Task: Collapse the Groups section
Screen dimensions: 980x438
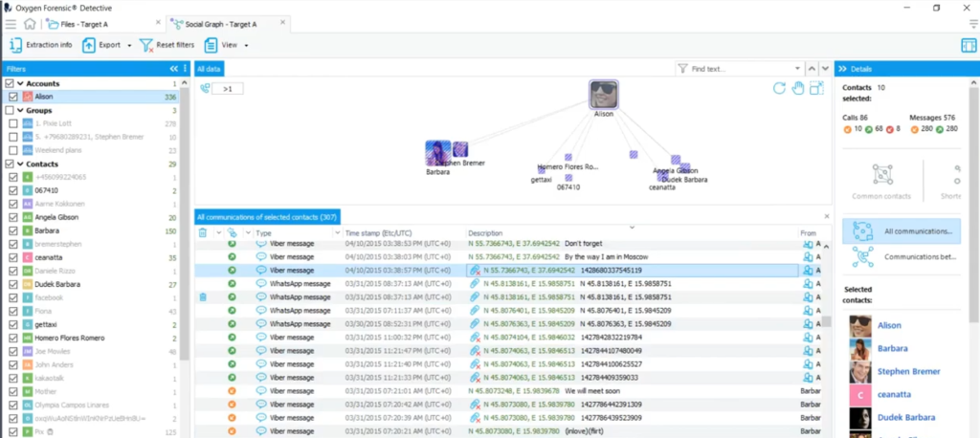Action: [20, 110]
